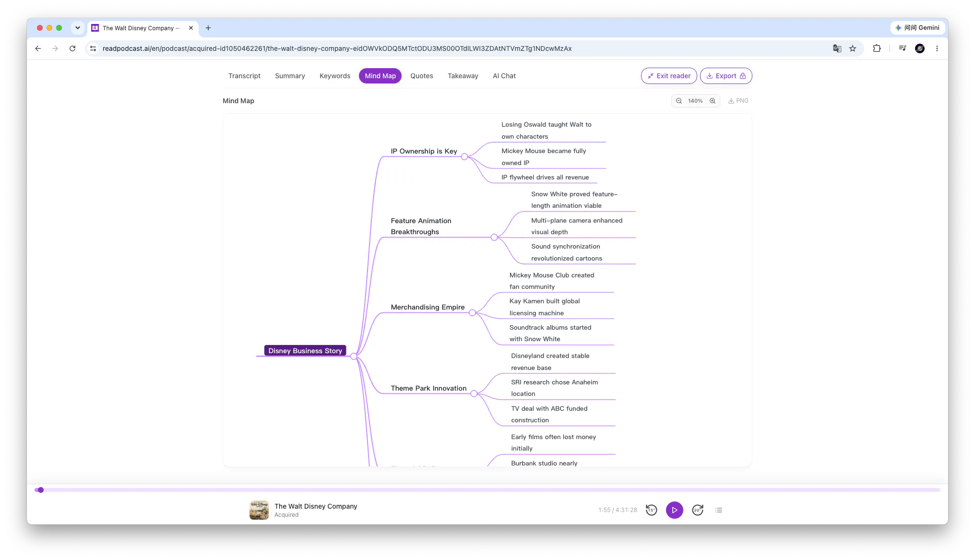Click the 140% zoom level value

695,101
